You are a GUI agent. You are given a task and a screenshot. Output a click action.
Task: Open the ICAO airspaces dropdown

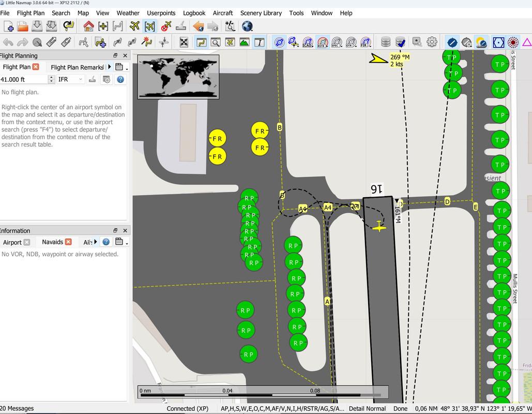tap(308, 42)
